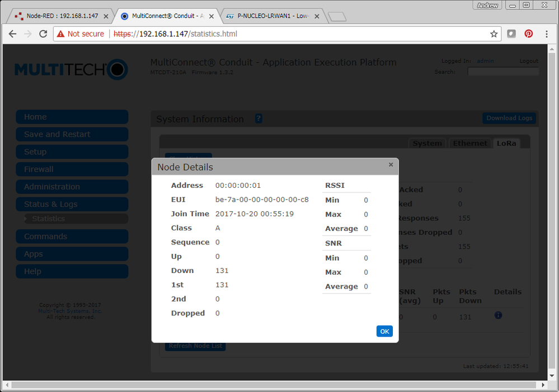Click the browser back arrow

pos(12,34)
